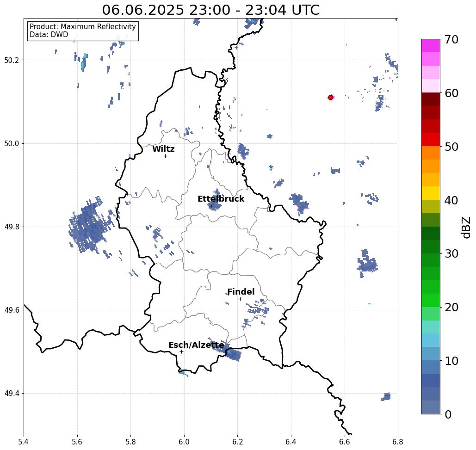Click the plus marker below Esch/Alzette
476x450 pixels.
[181, 351]
